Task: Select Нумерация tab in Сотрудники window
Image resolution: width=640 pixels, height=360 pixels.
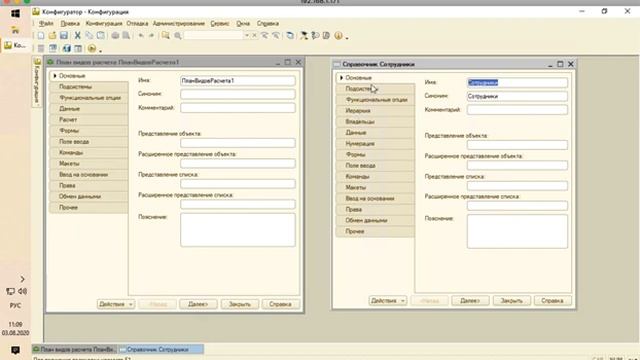Action: pos(375,144)
